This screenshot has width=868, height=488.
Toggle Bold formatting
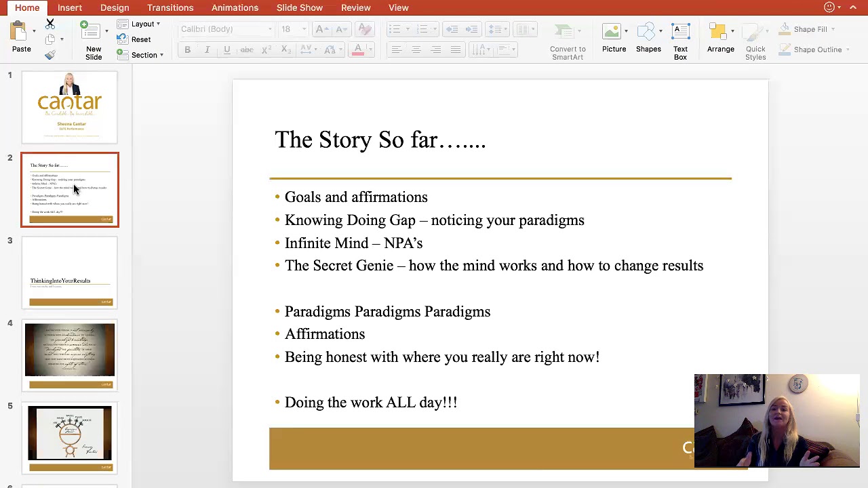pos(187,49)
